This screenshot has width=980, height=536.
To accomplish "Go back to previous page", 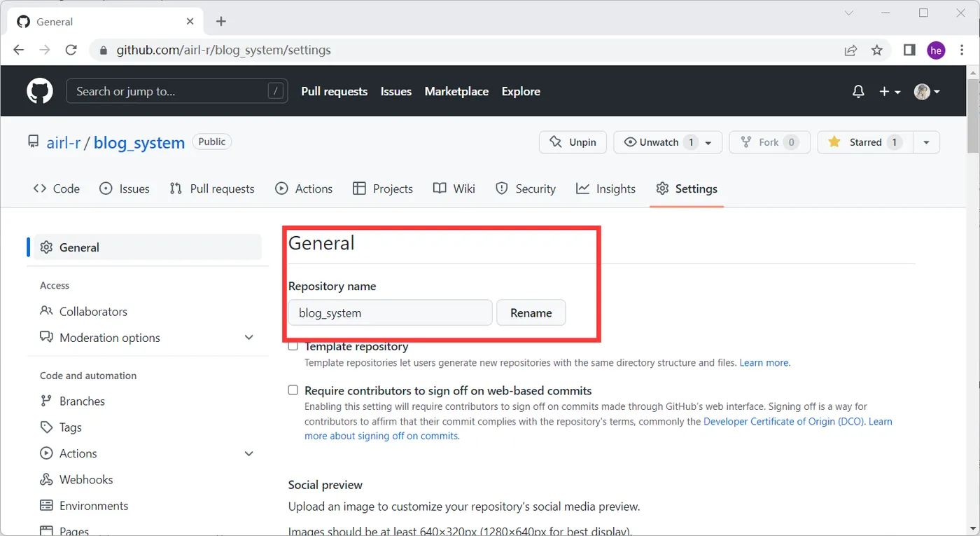I will pyautogui.click(x=19, y=50).
